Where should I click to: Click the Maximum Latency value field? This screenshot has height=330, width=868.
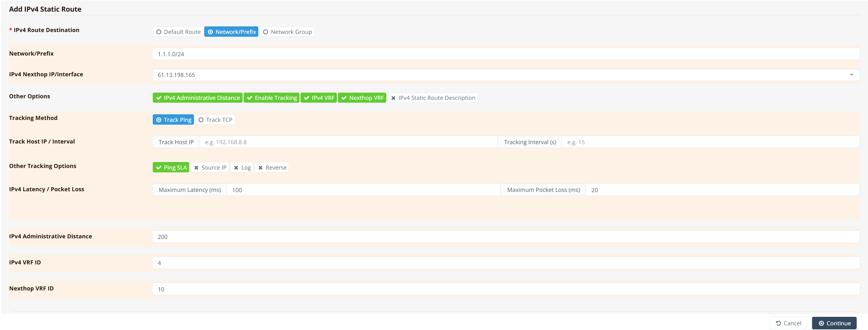(363, 190)
